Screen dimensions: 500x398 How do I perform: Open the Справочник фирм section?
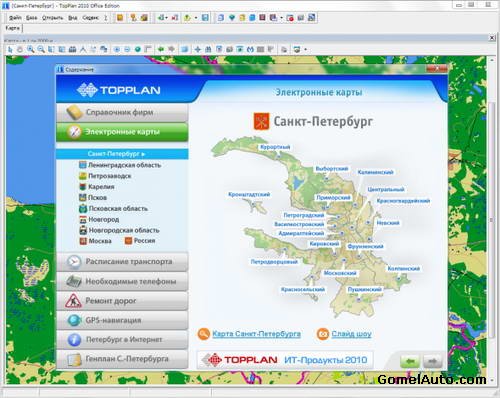pos(122,112)
